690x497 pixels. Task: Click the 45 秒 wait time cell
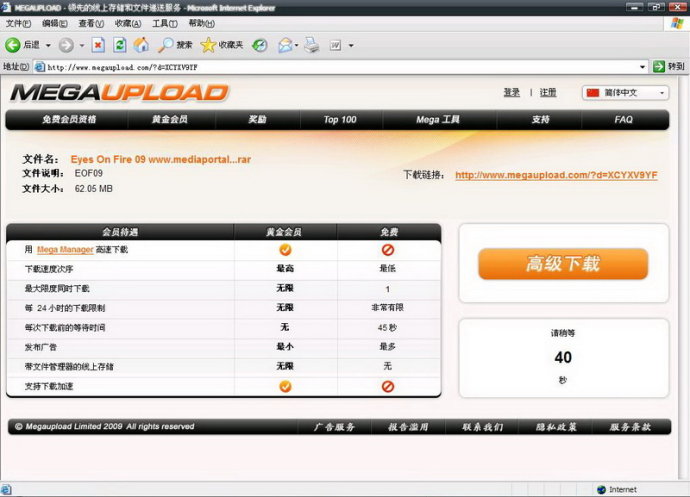tap(387, 328)
